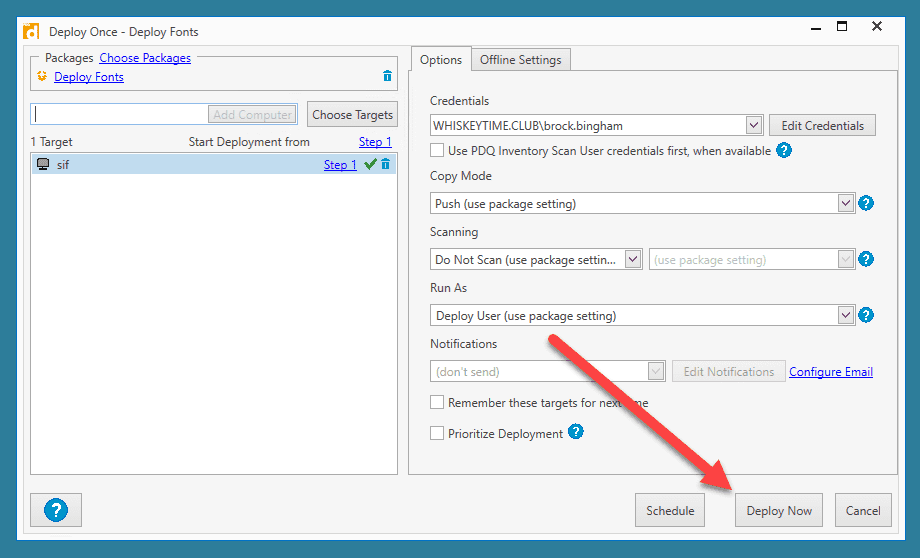Open the scan profile (use package setting) dropdown
The image size is (920, 558).
[x=845, y=259]
